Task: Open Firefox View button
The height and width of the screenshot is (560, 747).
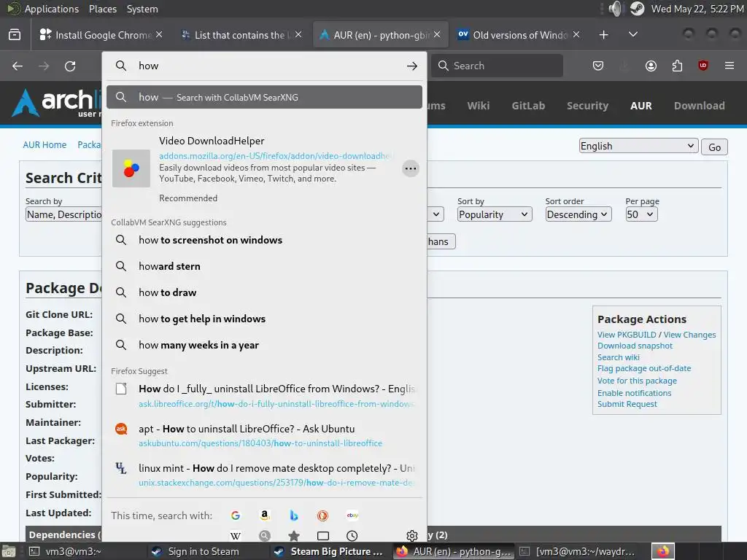Action: 15,35
